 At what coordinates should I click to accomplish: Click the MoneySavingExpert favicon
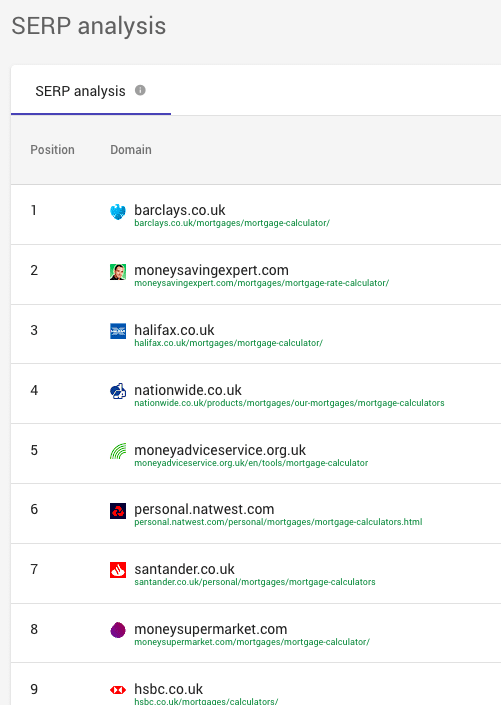point(118,272)
